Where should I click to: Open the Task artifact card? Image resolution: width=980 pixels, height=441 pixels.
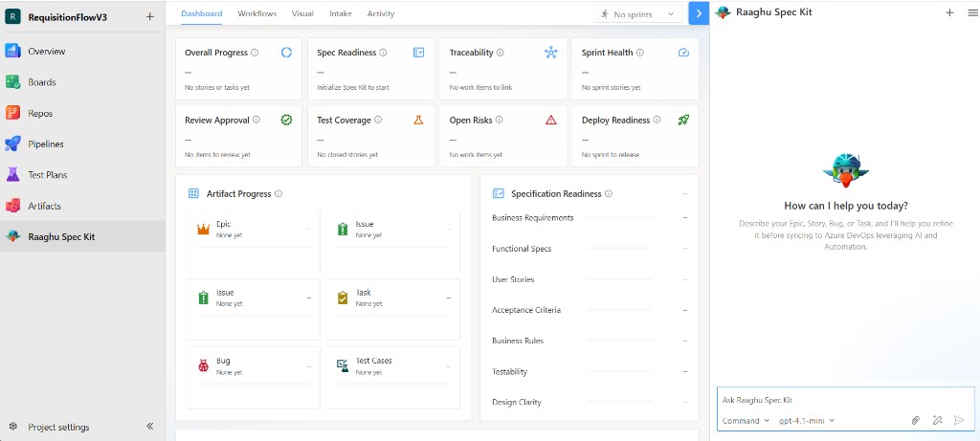tap(393, 309)
